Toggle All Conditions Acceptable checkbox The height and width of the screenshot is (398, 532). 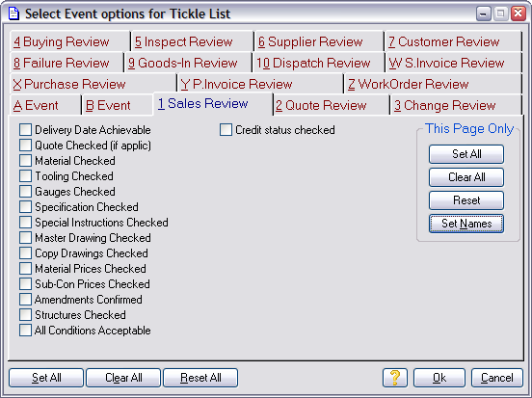(x=25, y=331)
